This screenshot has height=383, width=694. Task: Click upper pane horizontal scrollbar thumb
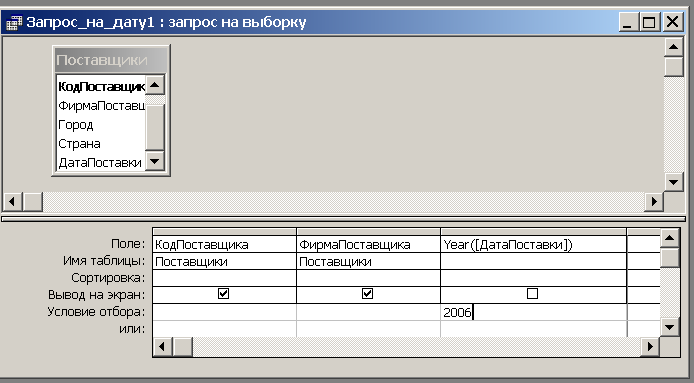[33, 202]
